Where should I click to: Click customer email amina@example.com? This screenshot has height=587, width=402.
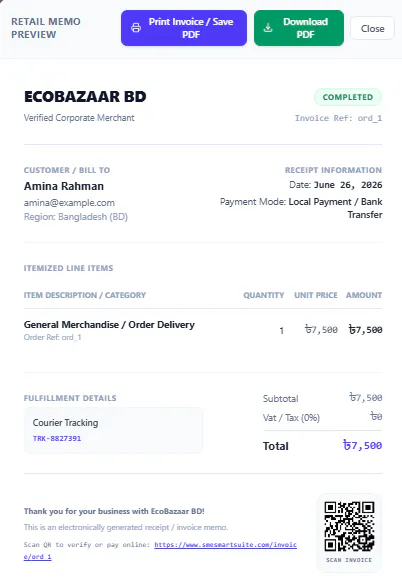(69, 203)
